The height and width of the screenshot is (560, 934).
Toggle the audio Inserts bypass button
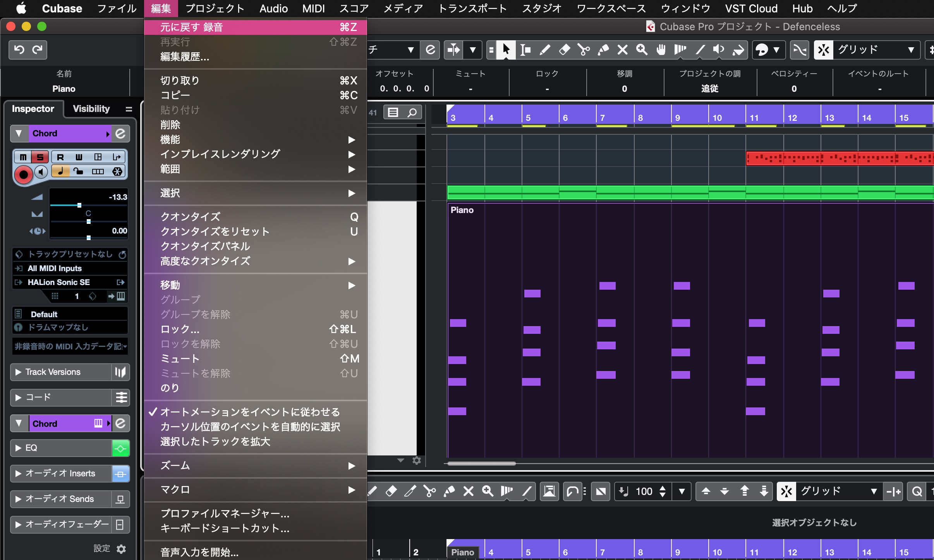point(120,474)
